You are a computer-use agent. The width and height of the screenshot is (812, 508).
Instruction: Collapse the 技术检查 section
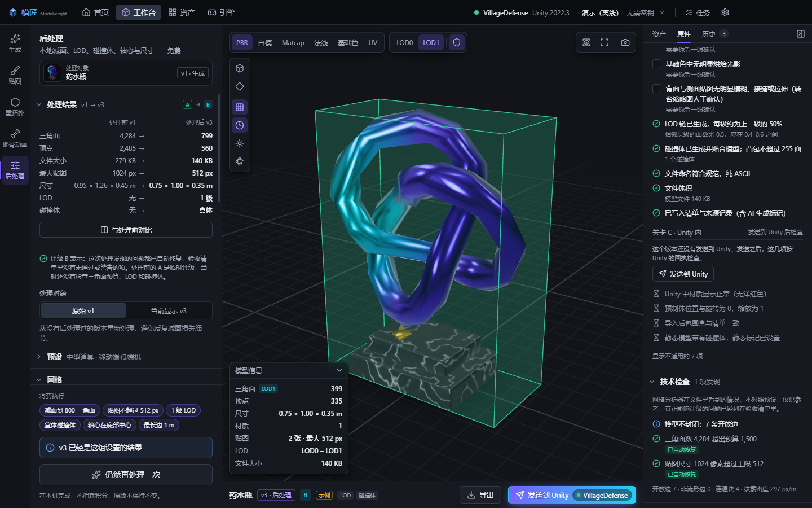tap(652, 382)
